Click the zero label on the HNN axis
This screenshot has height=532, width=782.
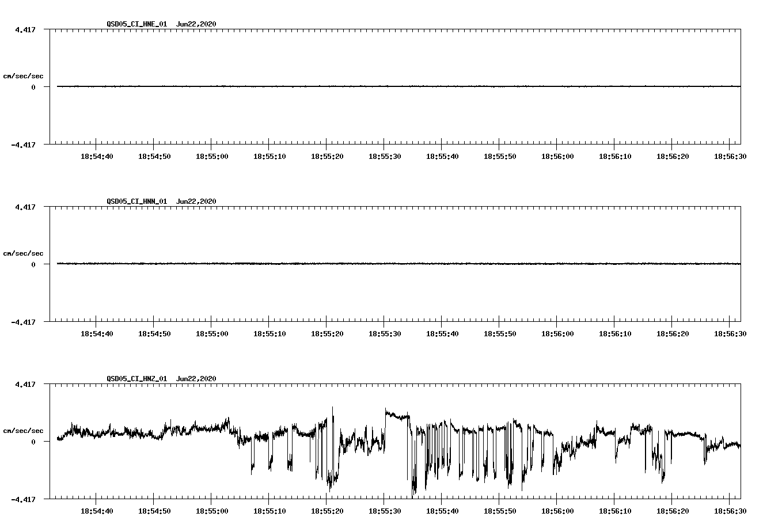coord(33,265)
